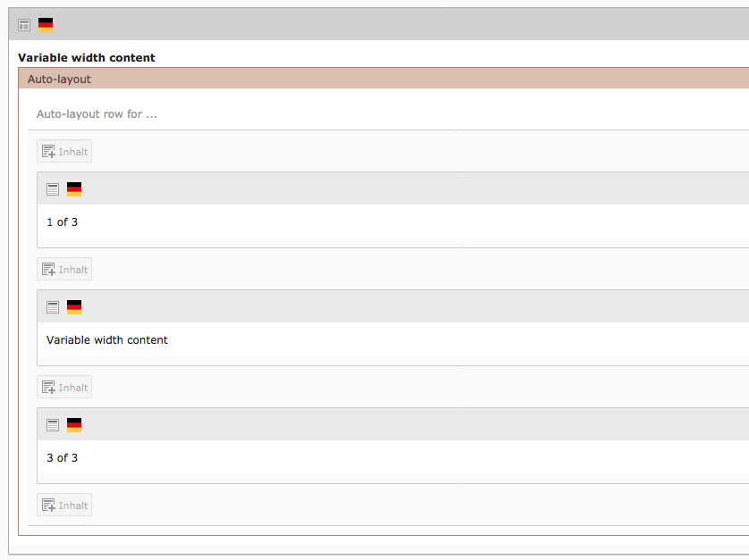This screenshot has width=749, height=560.
Task: Click content type icon of 'Variable width content' element
Action: click(x=53, y=307)
